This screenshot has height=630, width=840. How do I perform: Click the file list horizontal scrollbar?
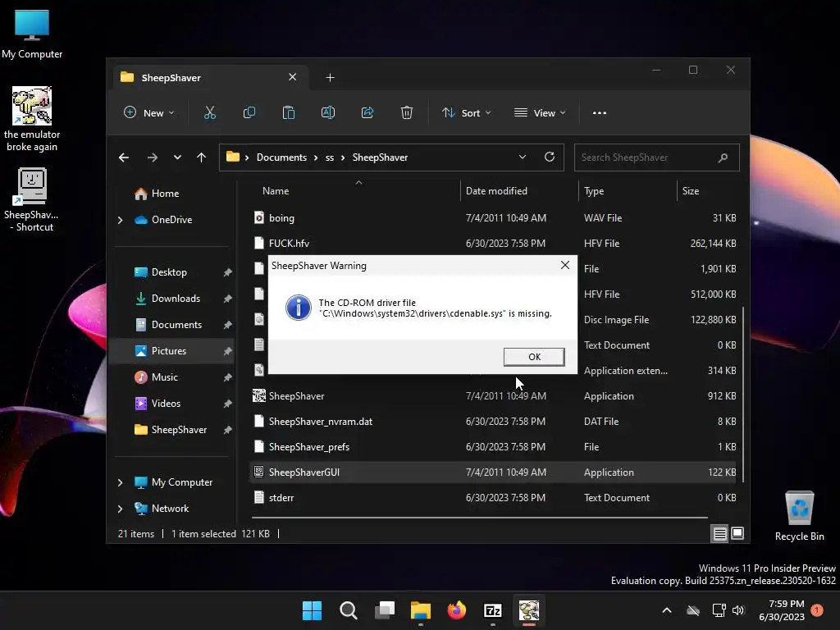[x=479, y=518]
